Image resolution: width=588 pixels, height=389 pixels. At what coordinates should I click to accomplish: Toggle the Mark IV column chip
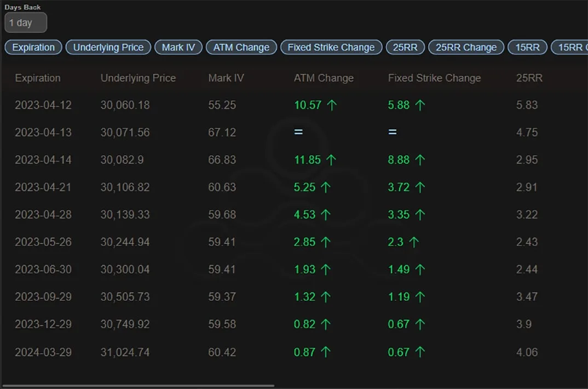point(178,47)
